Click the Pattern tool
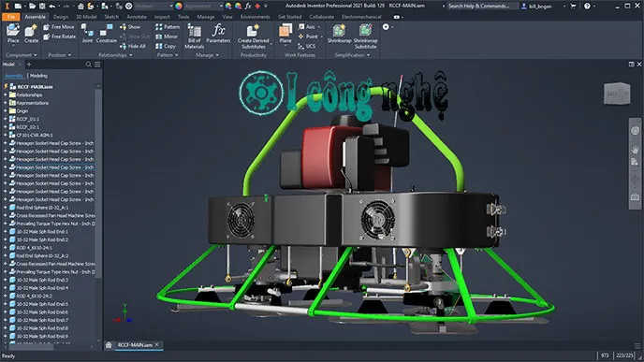This screenshot has width=644, height=362. pyautogui.click(x=168, y=27)
